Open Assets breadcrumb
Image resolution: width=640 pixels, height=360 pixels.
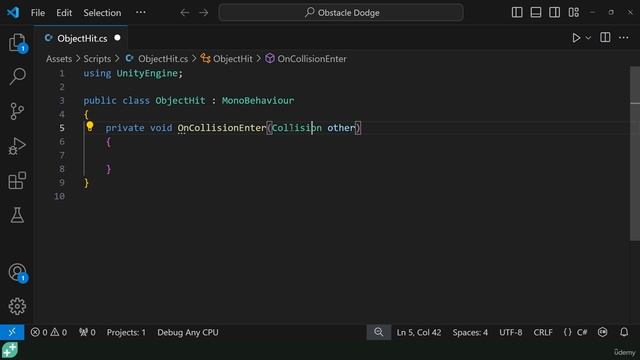[59, 59]
